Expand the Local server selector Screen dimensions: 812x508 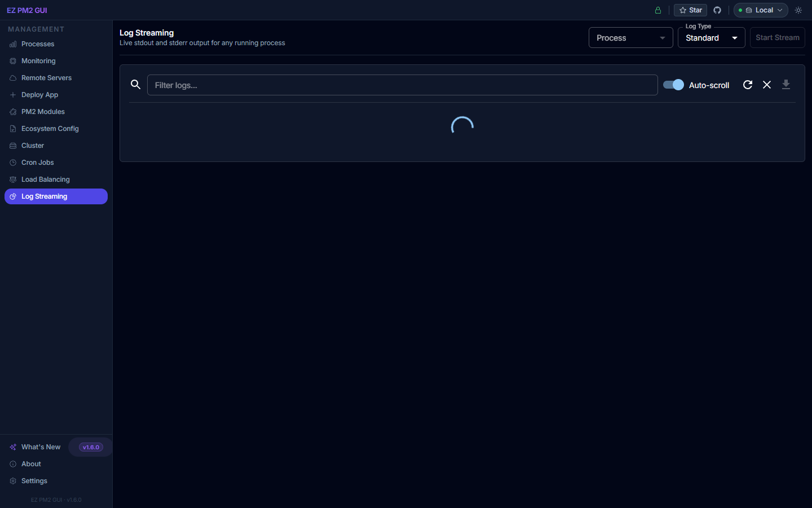click(760, 10)
